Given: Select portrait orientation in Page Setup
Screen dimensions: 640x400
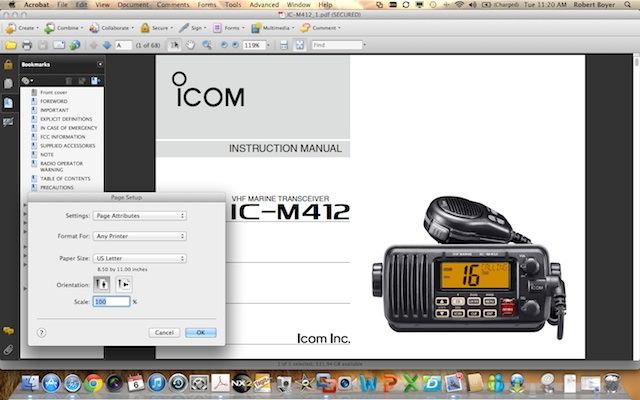Looking at the screenshot, I should (102, 284).
